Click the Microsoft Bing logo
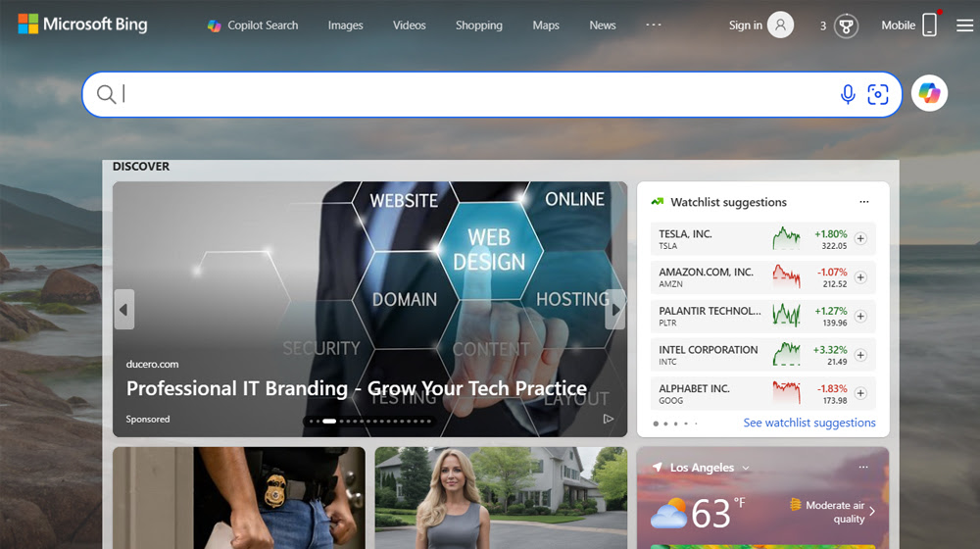 click(x=82, y=25)
